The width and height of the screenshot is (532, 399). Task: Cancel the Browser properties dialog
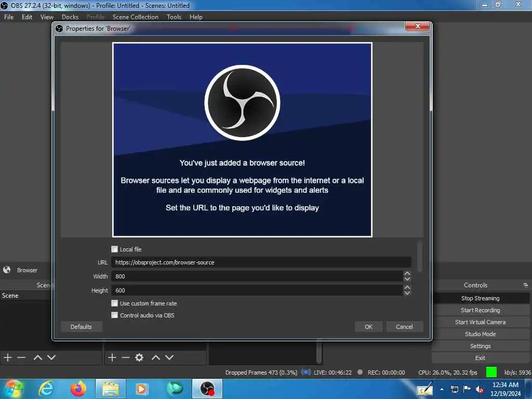coord(404,327)
